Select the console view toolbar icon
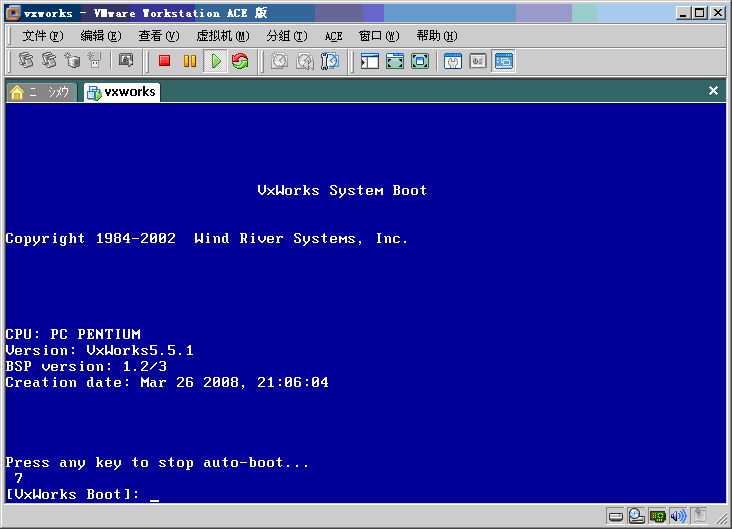The width and height of the screenshot is (732, 529). [504, 61]
